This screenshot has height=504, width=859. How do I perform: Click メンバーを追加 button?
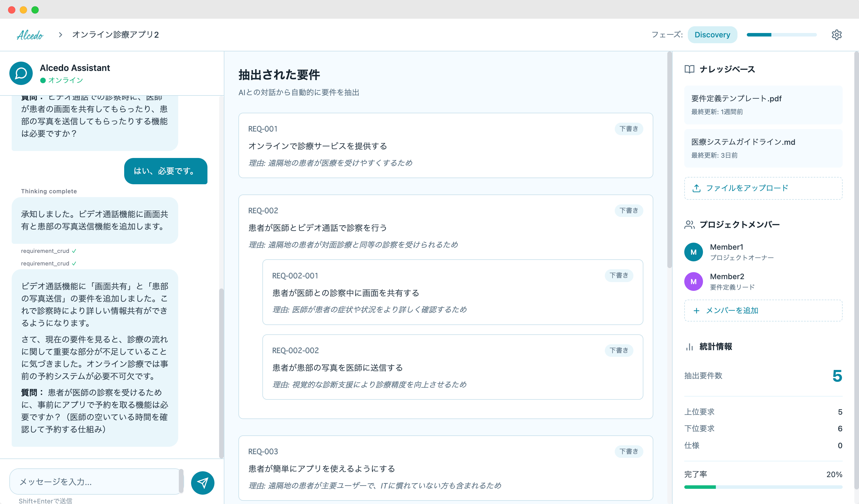[763, 310]
